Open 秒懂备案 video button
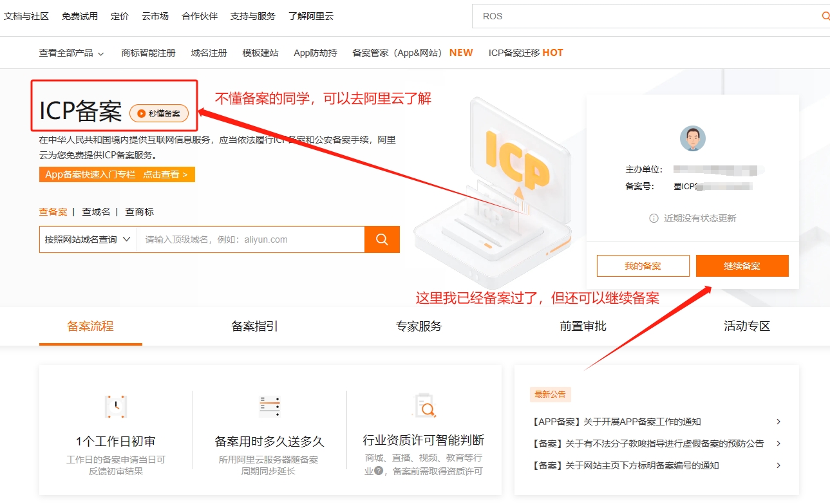This screenshot has width=830, height=504. [x=159, y=113]
